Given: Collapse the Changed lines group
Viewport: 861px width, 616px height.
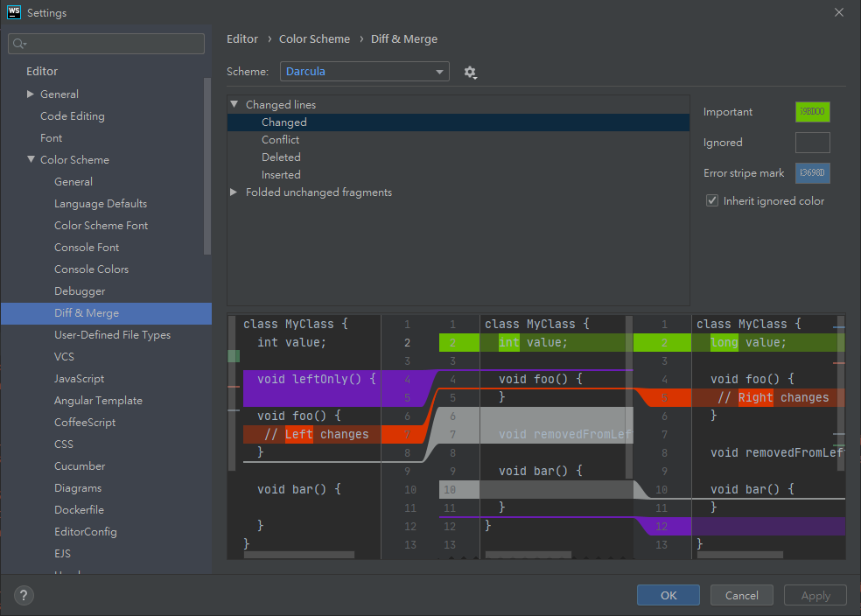Looking at the screenshot, I should (234, 104).
